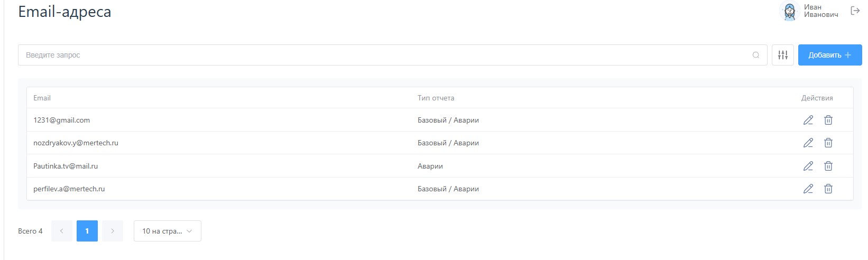Open the filter settings sliders button
This screenshot has height=260, width=868.
tap(783, 55)
